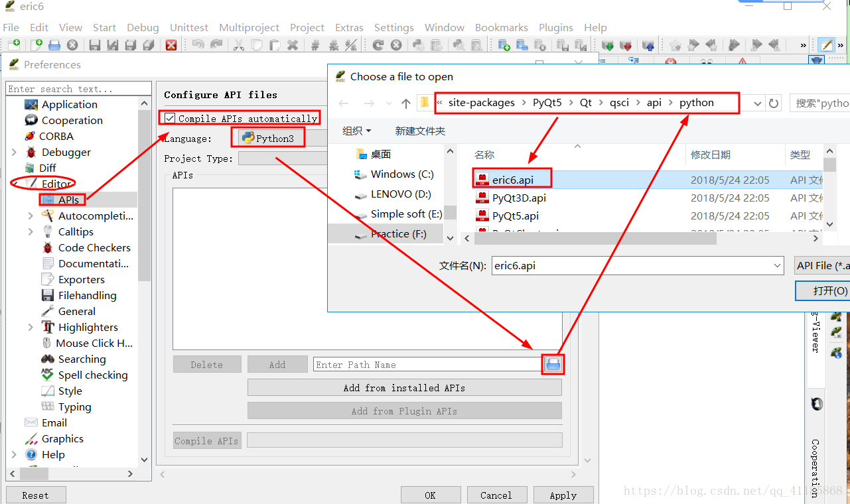Click the Save file floppy disk icon
This screenshot has width=850, height=504.
coord(95,45)
